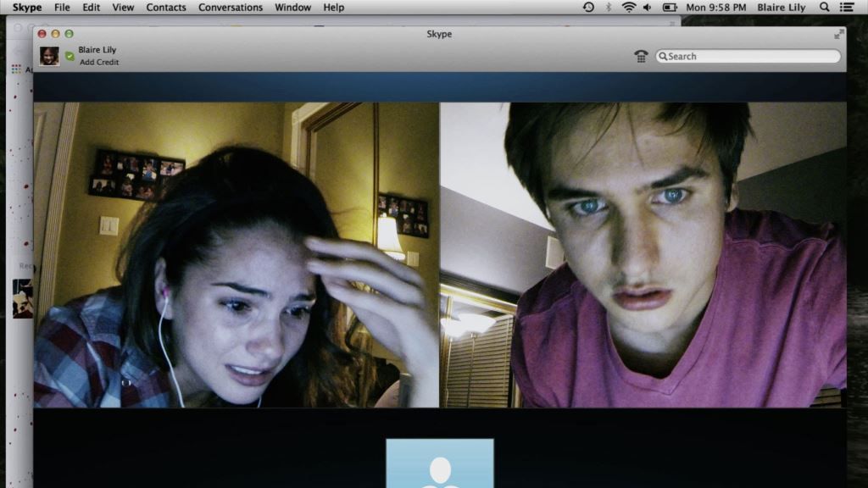Click the Add Credit link
The height and width of the screenshot is (488, 868).
point(99,63)
